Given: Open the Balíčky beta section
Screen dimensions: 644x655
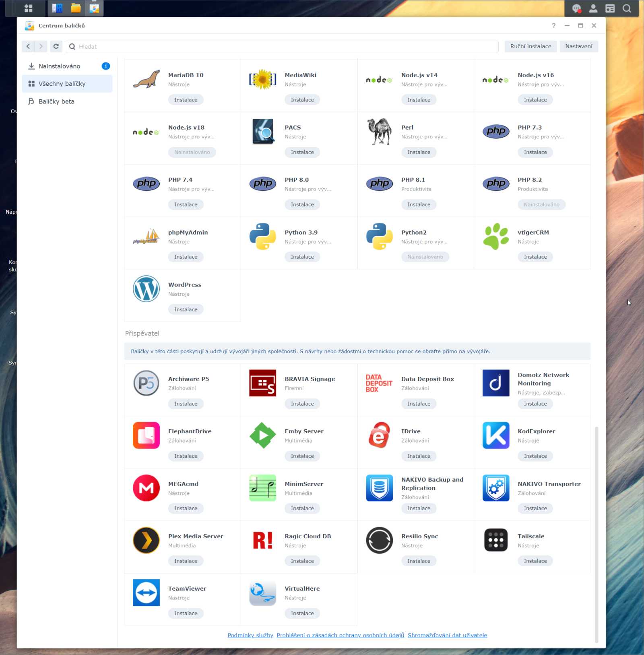Looking at the screenshot, I should [67, 101].
